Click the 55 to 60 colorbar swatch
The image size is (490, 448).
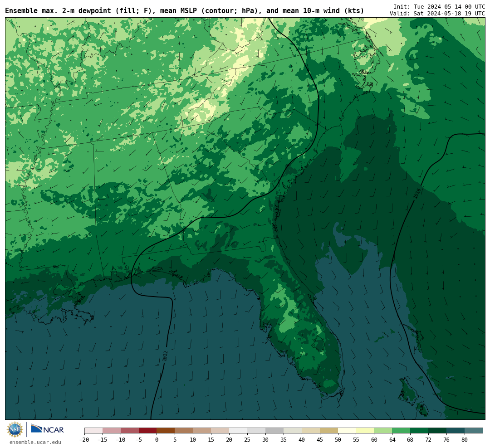click(x=365, y=431)
